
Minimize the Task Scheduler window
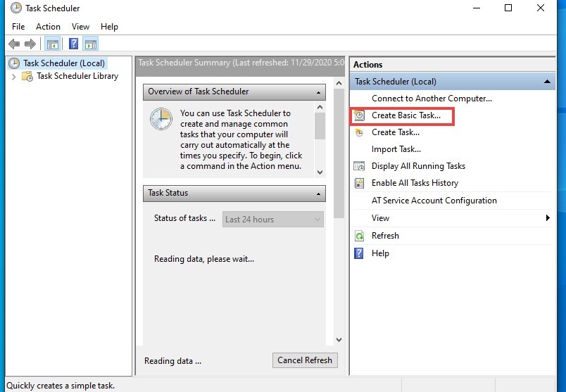(477, 8)
